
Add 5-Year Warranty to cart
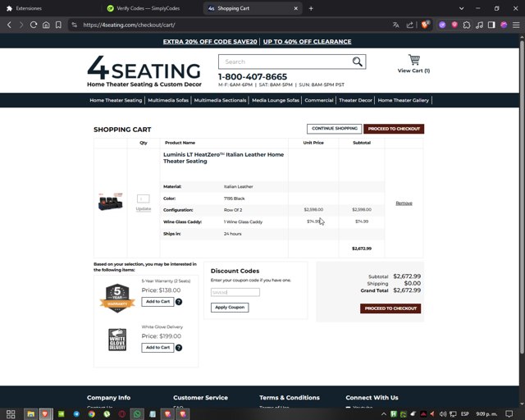tap(157, 301)
